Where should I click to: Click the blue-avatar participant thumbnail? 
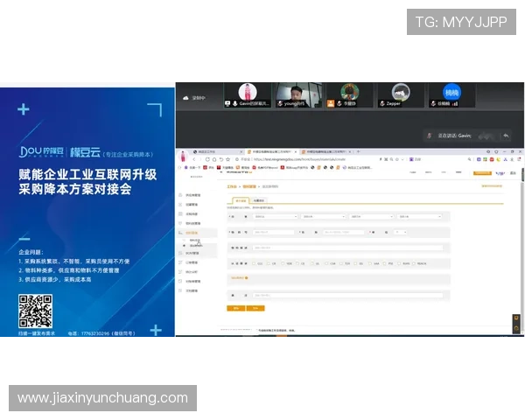point(452,95)
